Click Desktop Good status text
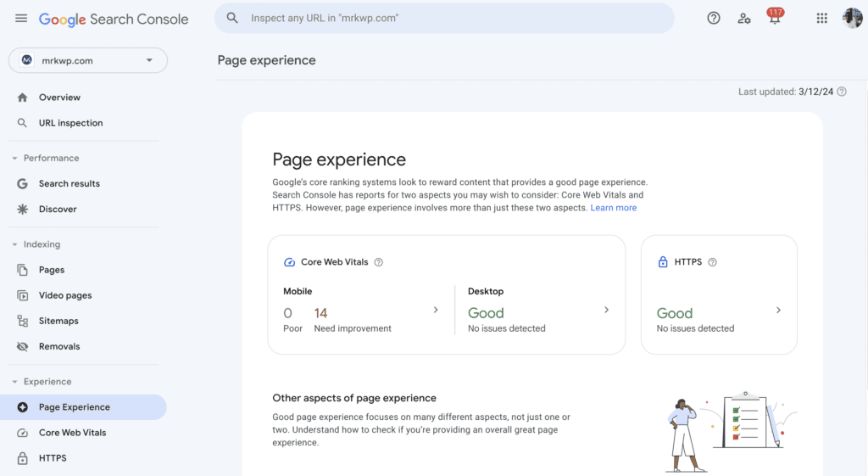This screenshot has height=476, width=868. [486, 313]
